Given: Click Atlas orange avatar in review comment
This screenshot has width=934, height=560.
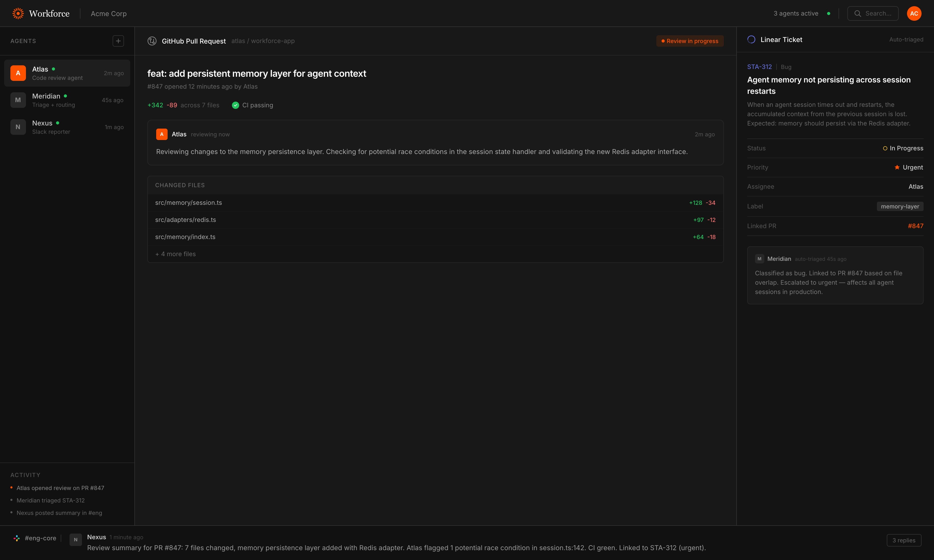Looking at the screenshot, I should (x=162, y=134).
